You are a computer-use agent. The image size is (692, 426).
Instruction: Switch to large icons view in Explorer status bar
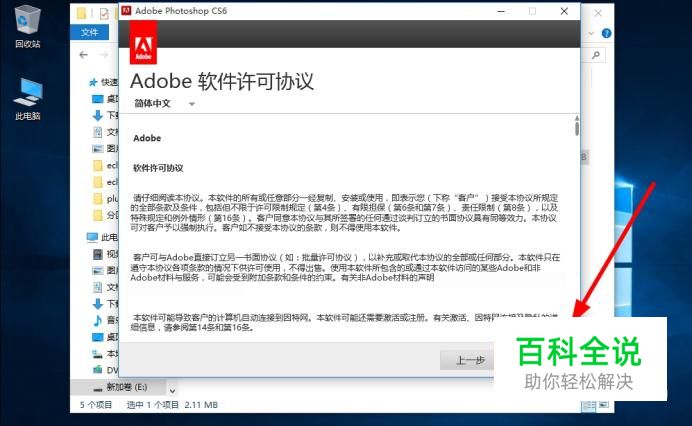604,404
